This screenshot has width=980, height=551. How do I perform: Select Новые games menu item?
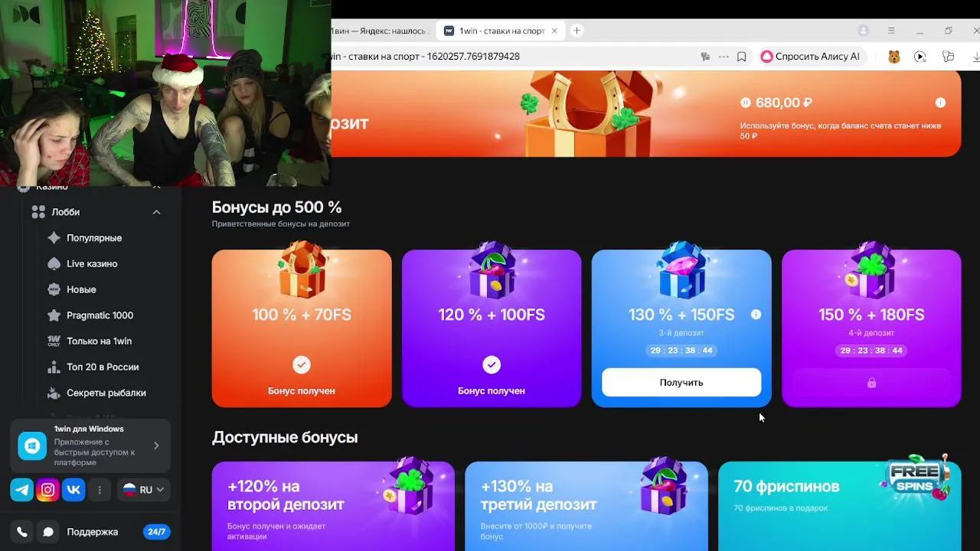[81, 289]
